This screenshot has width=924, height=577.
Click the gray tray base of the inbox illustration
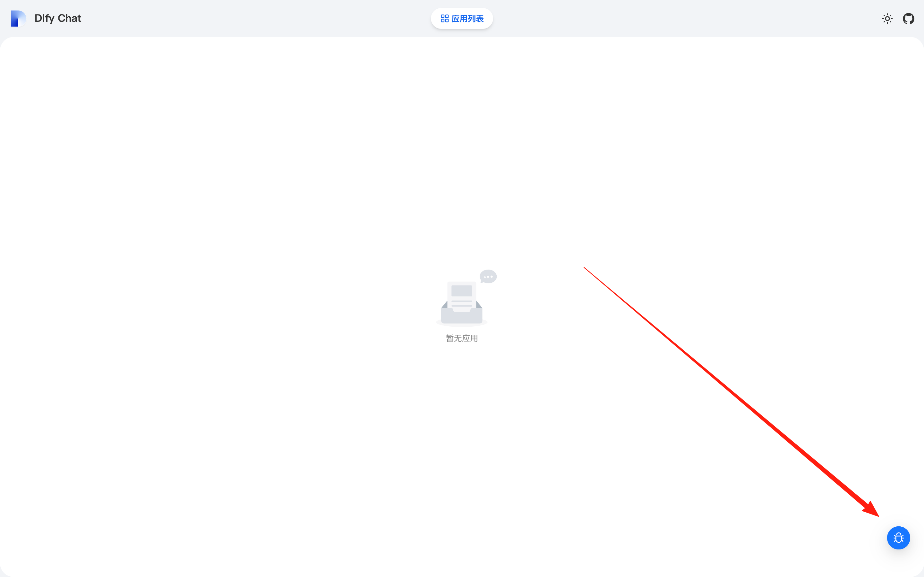462,317
